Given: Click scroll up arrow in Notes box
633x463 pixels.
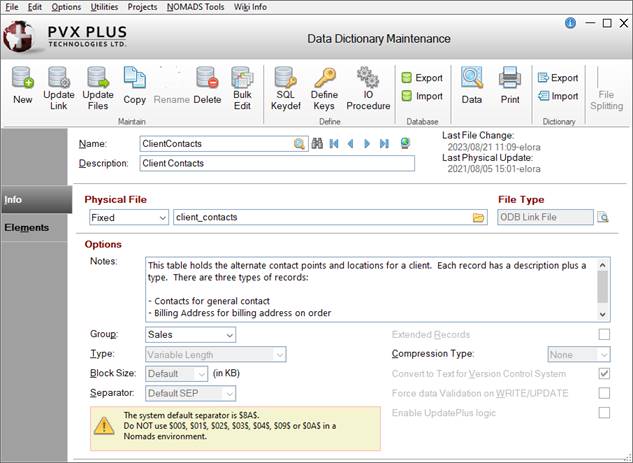Looking at the screenshot, I should tap(602, 265).
